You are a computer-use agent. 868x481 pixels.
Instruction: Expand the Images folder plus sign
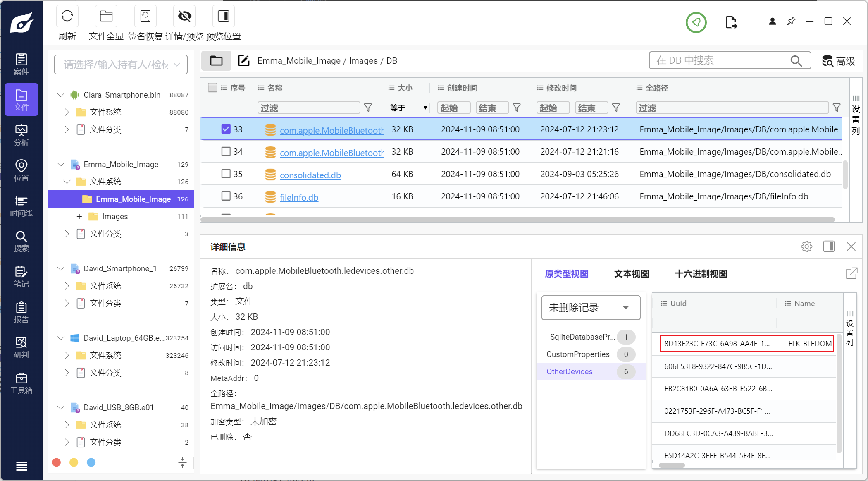(x=79, y=216)
